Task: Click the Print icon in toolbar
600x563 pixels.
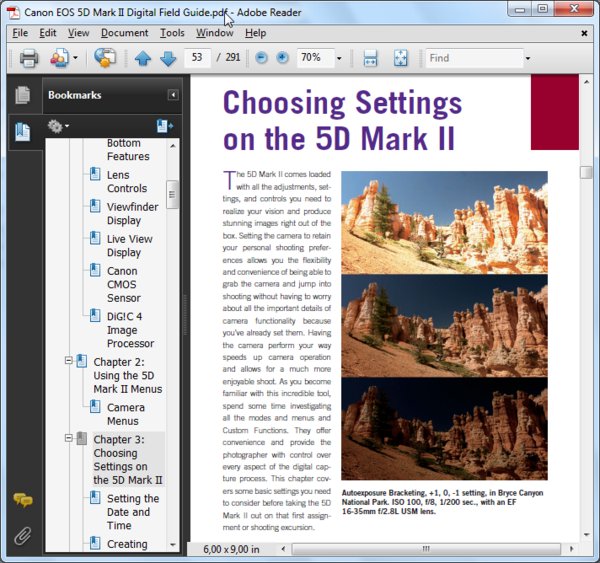Action: (29, 58)
